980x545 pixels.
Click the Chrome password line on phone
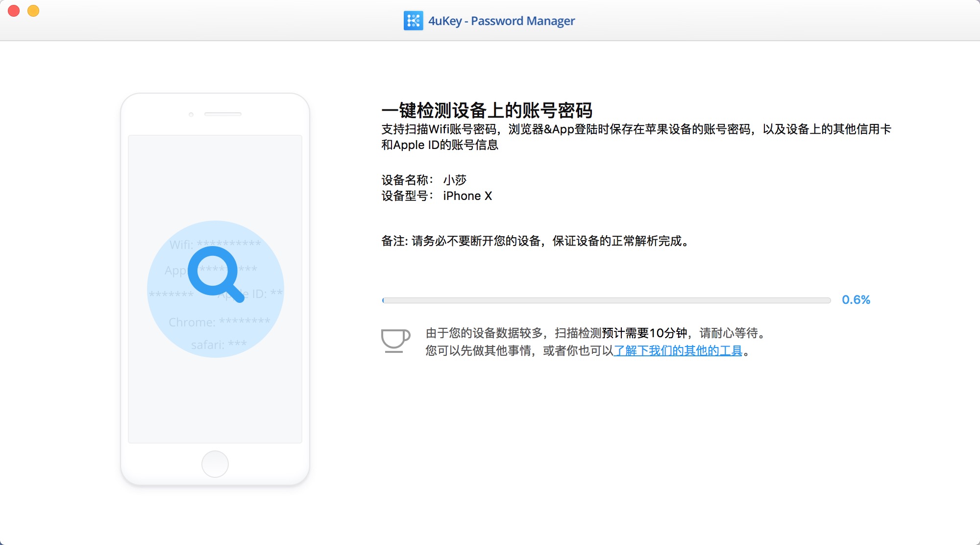(x=219, y=322)
